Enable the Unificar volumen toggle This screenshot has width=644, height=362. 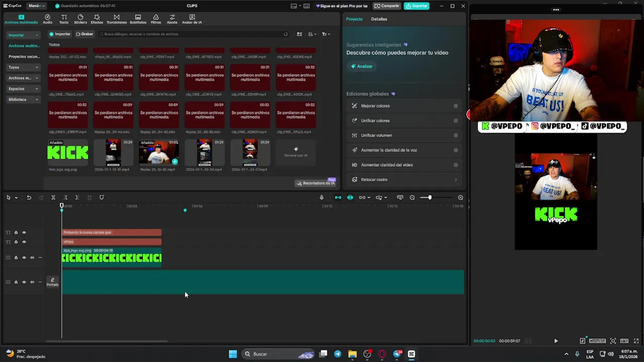pyautogui.click(x=456, y=135)
